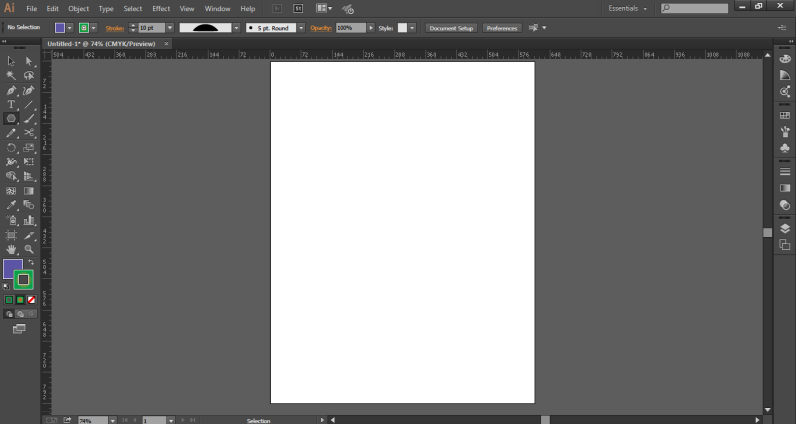
Task: Click the orange Opacity link
Action: [321, 28]
